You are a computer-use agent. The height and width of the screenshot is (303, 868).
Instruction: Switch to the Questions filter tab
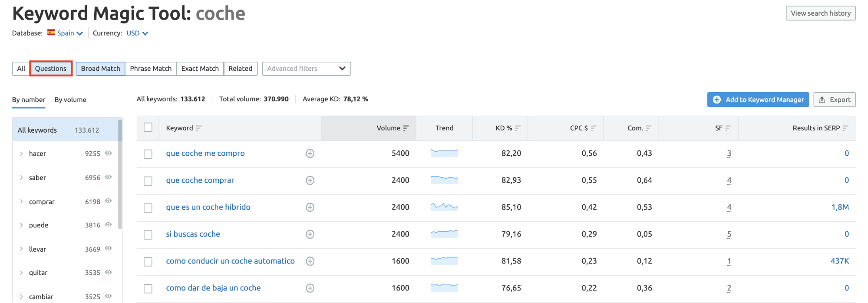51,69
